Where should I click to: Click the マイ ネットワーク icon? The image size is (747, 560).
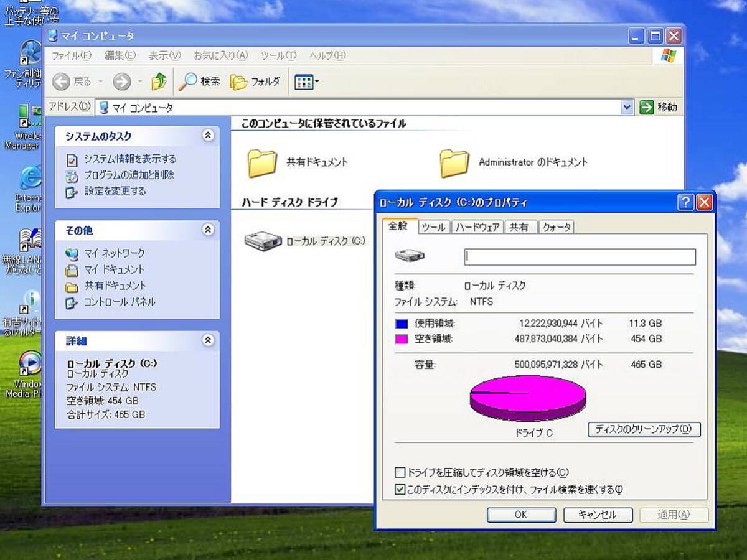pos(73,253)
